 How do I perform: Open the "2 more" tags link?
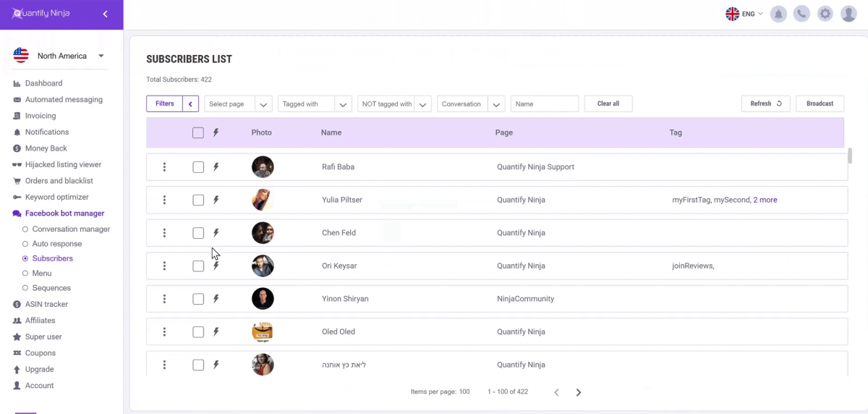pyautogui.click(x=765, y=200)
